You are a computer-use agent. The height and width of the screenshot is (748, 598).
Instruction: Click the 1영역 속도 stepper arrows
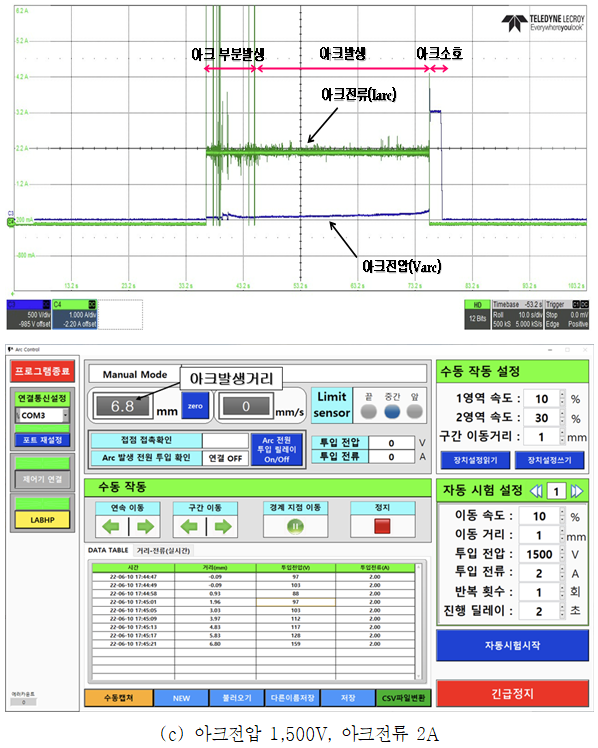[562, 398]
